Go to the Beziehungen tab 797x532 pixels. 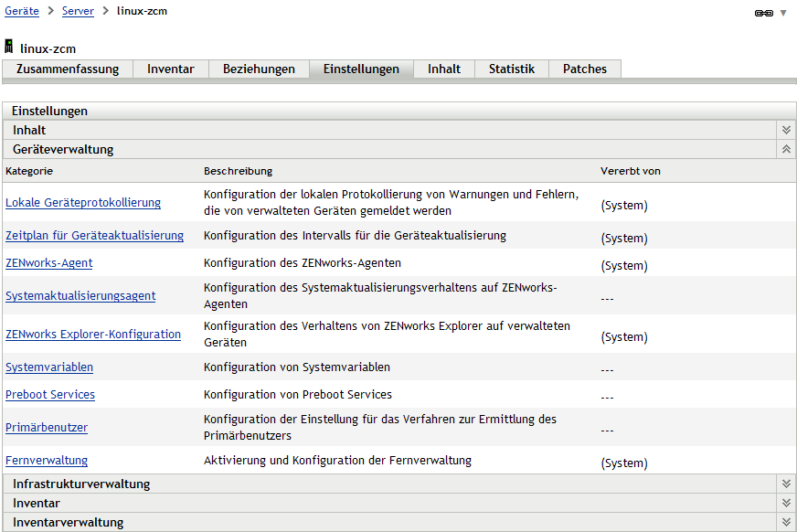tap(259, 69)
